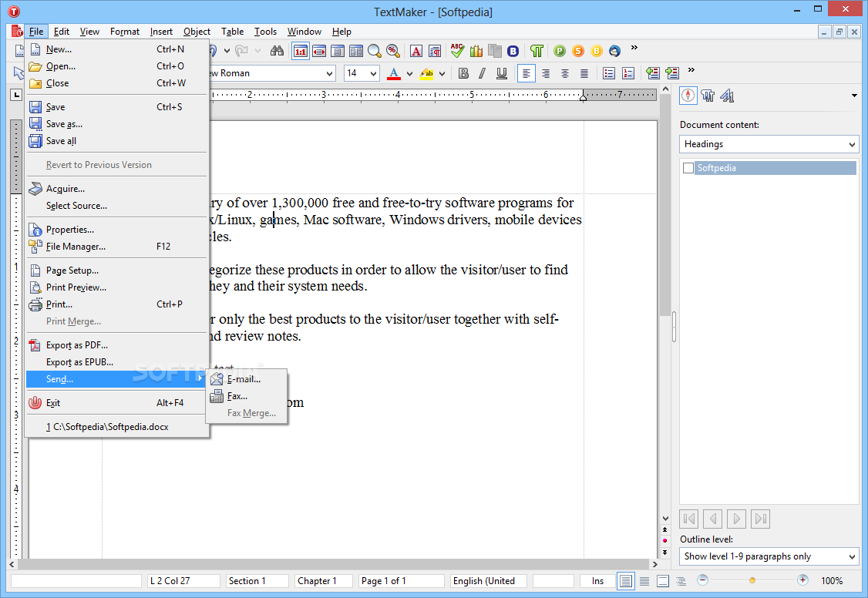The height and width of the screenshot is (598, 868).
Task: Open the Outline level dropdown
Action: coord(769,556)
